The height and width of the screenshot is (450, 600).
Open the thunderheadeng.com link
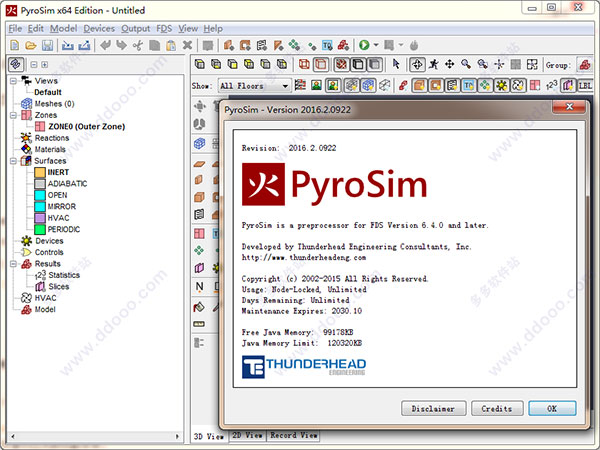(303, 257)
